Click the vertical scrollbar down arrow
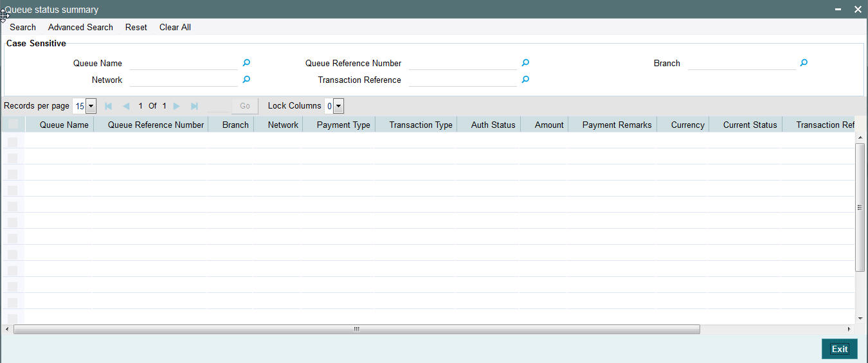Screen dimensions: 868x363 click(x=860, y=318)
